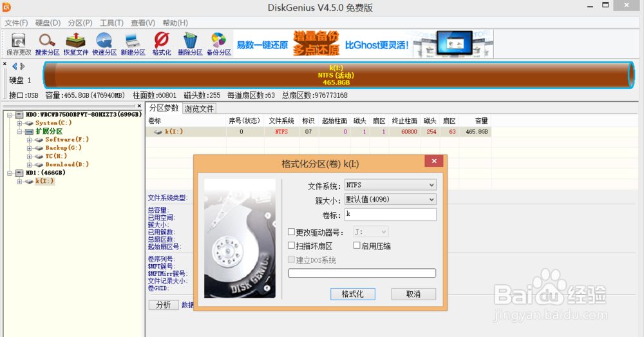
Task: Click the File System (文件系统) column header
Action: [281, 121]
